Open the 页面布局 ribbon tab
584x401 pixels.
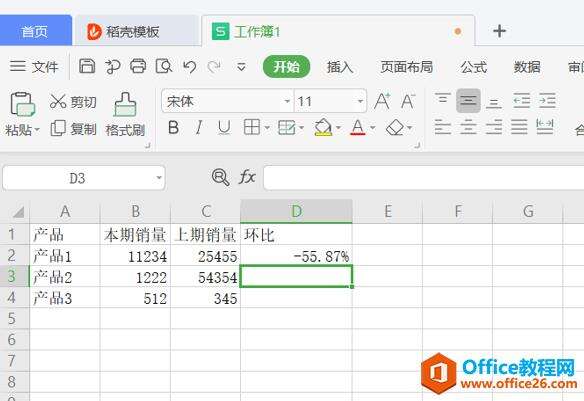point(406,67)
